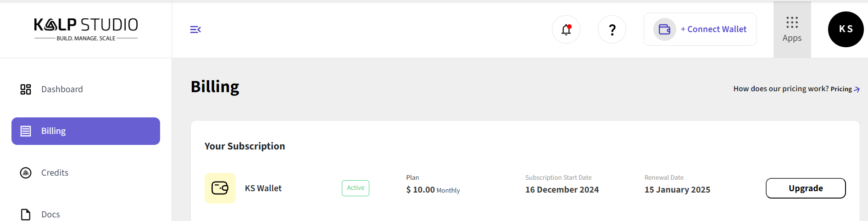The width and height of the screenshot is (868, 221).
Task: Click the Docs file icon
Action: tap(26, 214)
